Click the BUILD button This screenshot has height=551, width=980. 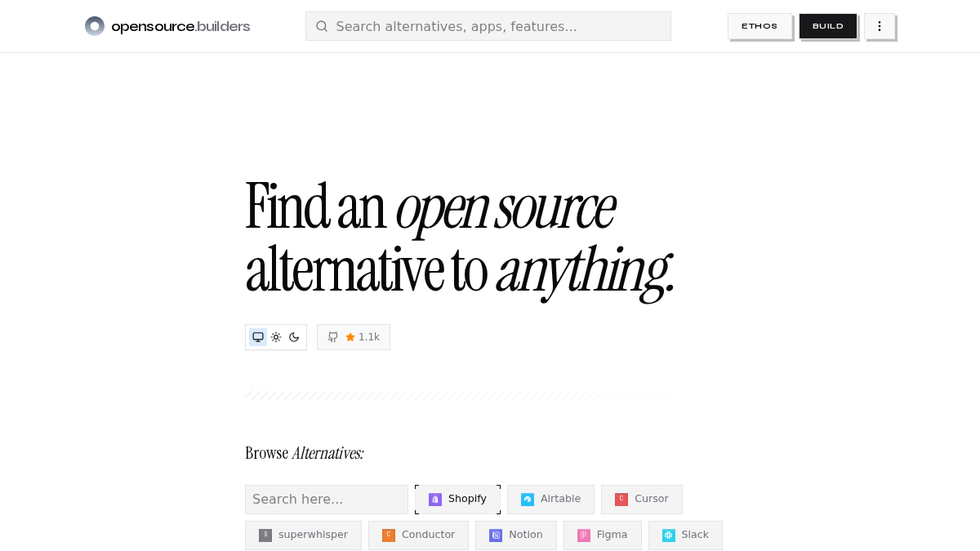828,26
